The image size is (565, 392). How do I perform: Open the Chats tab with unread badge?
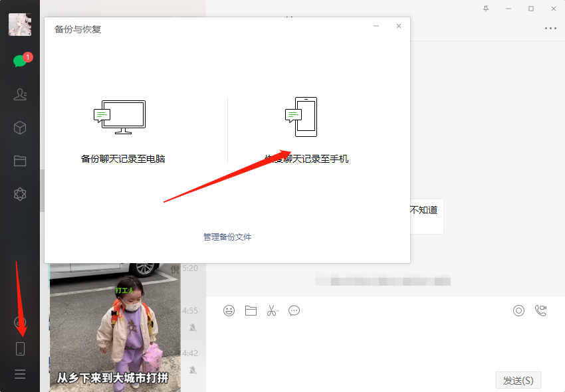pos(20,61)
